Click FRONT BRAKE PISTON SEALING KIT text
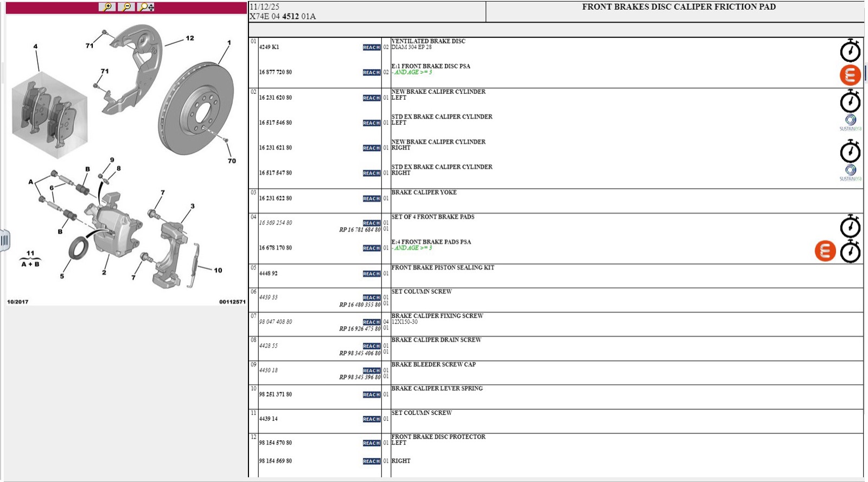Image resolution: width=868 pixels, height=482 pixels. point(443,267)
